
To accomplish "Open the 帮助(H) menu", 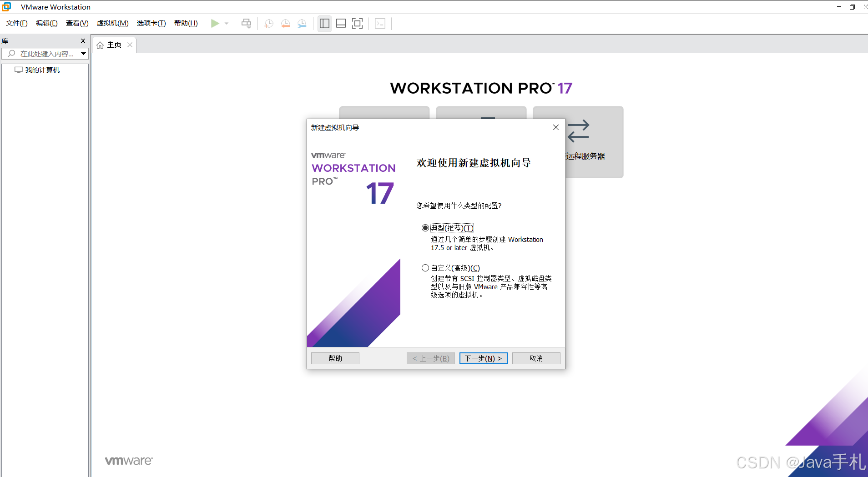I will 186,23.
